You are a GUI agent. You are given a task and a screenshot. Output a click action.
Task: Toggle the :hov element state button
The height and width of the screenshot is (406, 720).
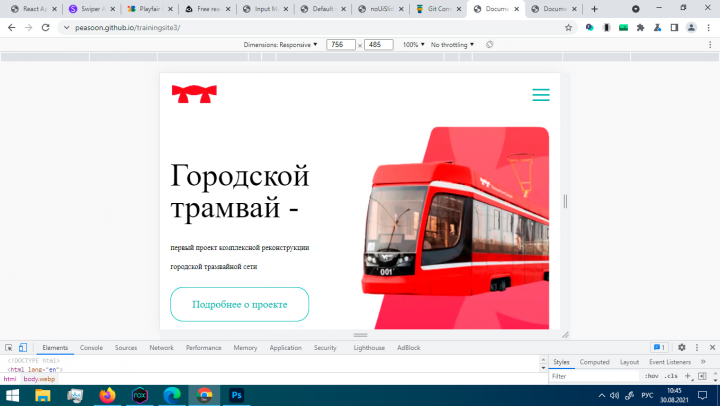651,376
